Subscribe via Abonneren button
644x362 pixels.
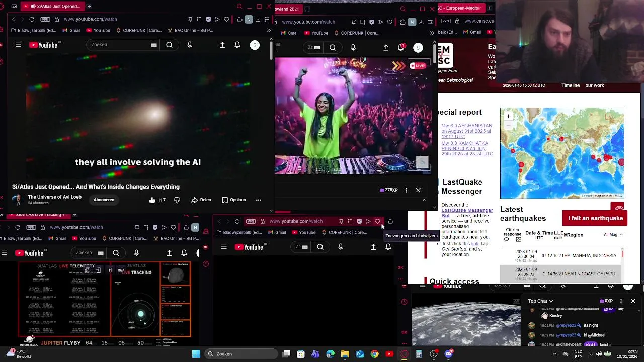coord(104,200)
